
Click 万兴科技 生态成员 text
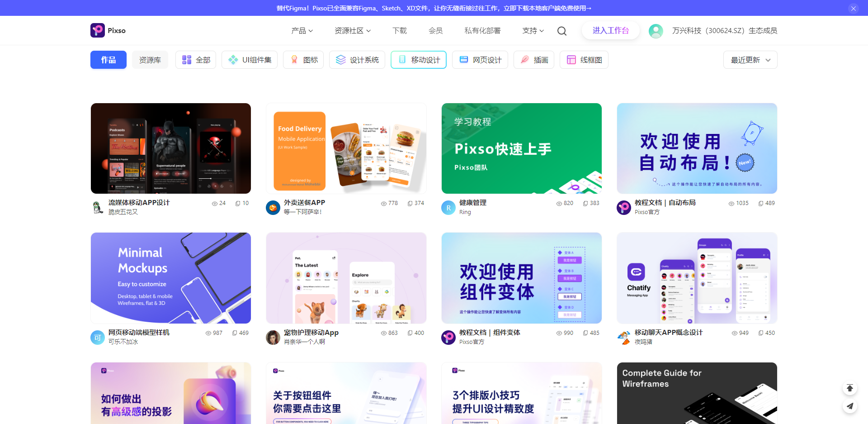coord(725,31)
